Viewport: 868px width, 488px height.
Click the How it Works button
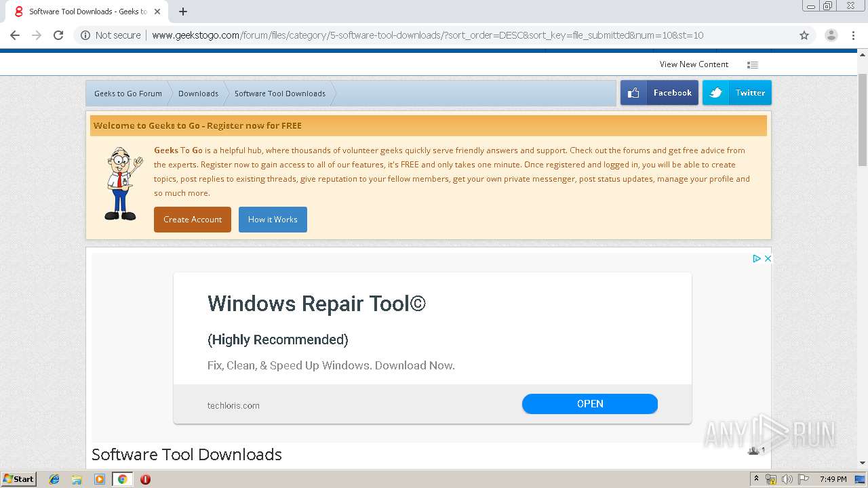pos(273,220)
